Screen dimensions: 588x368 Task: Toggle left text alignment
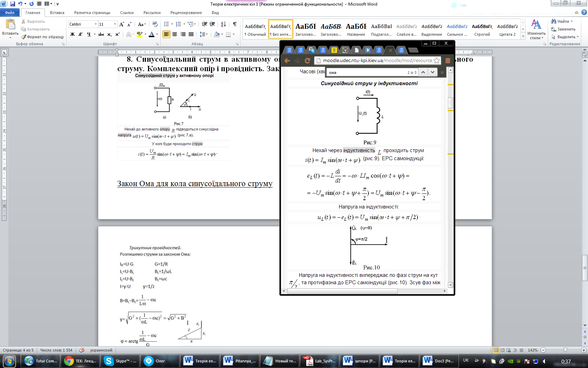point(166,34)
